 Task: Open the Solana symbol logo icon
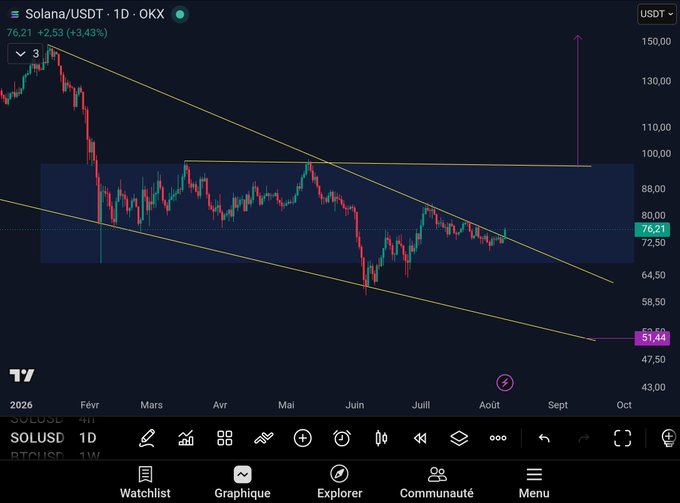(x=15, y=14)
